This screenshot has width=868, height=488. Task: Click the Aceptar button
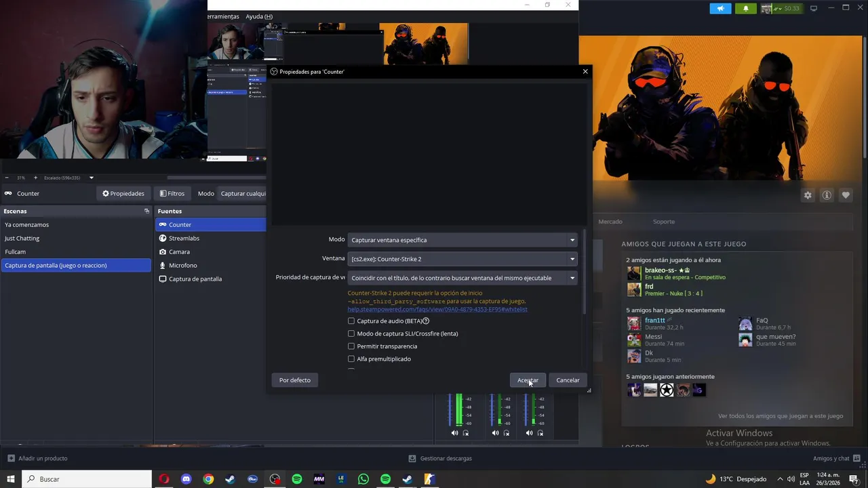[528, 380]
